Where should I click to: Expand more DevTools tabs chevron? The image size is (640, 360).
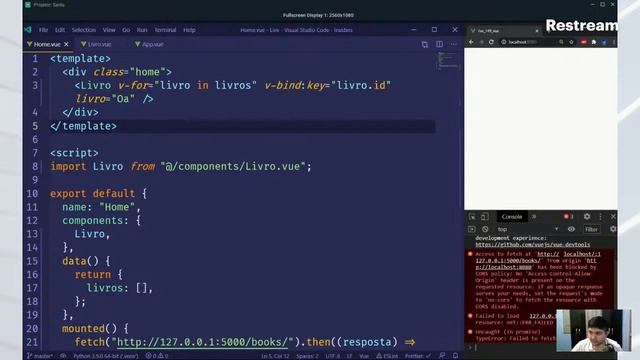tap(534, 217)
